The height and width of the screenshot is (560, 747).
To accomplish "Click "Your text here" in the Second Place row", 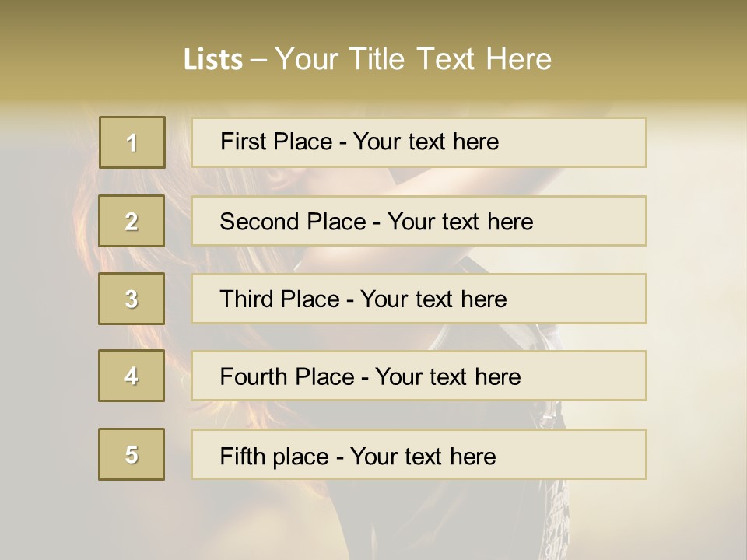I will pyautogui.click(x=460, y=222).
